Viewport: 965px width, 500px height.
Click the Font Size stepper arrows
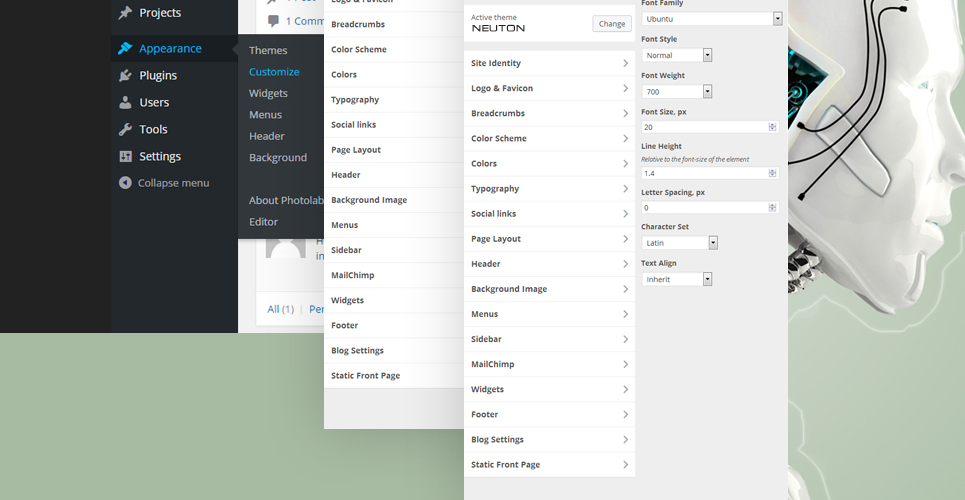(772, 127)
